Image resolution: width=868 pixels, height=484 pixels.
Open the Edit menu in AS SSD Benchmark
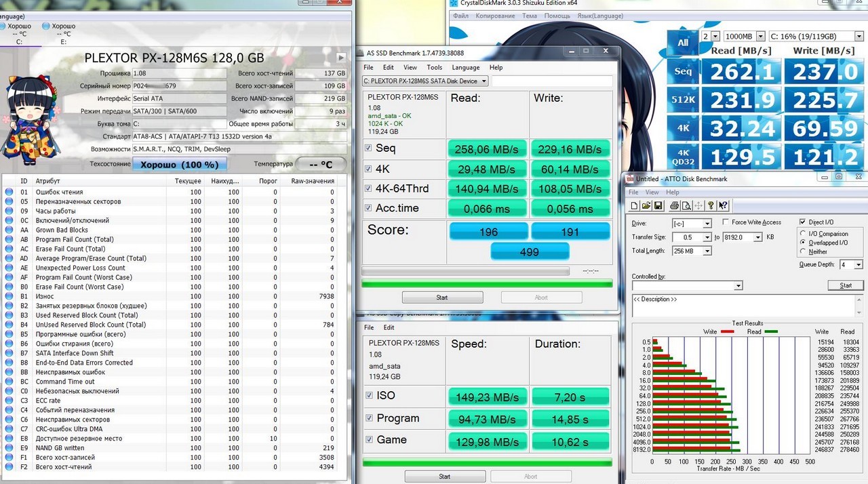pos(388,68)
